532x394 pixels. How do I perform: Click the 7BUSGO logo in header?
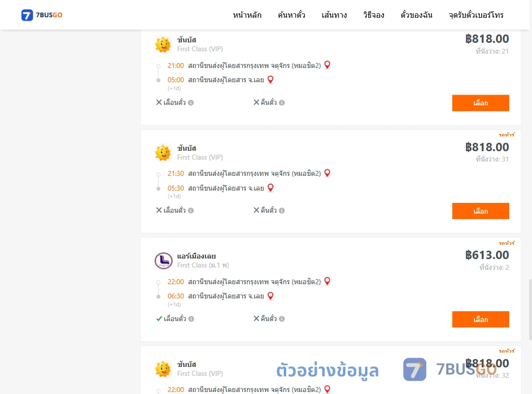(x=42, y=15)
